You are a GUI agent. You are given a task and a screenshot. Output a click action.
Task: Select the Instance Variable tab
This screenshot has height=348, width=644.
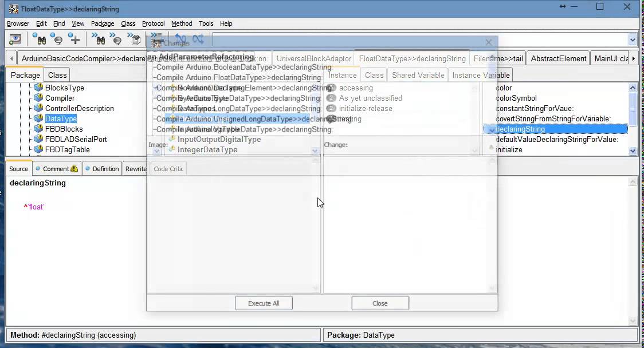pyautogui.click(x=481, y=75)
